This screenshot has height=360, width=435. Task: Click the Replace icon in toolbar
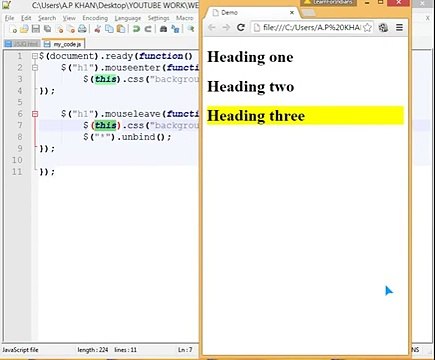(x=175, y=29)
